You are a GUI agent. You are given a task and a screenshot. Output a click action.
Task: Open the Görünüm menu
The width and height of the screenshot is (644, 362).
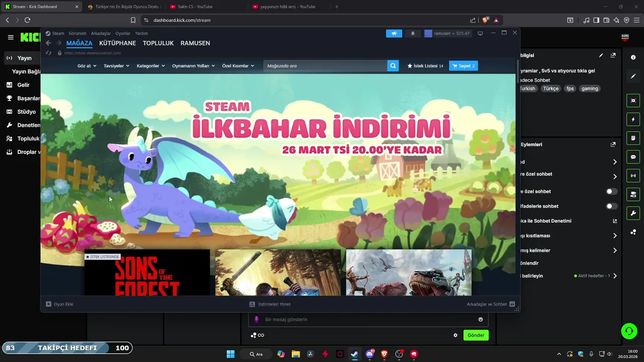[x=77, y=33]
